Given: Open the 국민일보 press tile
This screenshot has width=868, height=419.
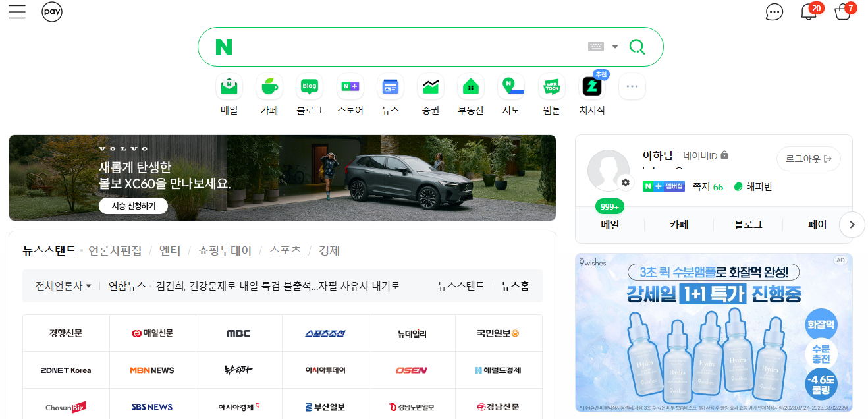Looking at the screenshot, I should (499, 333).
